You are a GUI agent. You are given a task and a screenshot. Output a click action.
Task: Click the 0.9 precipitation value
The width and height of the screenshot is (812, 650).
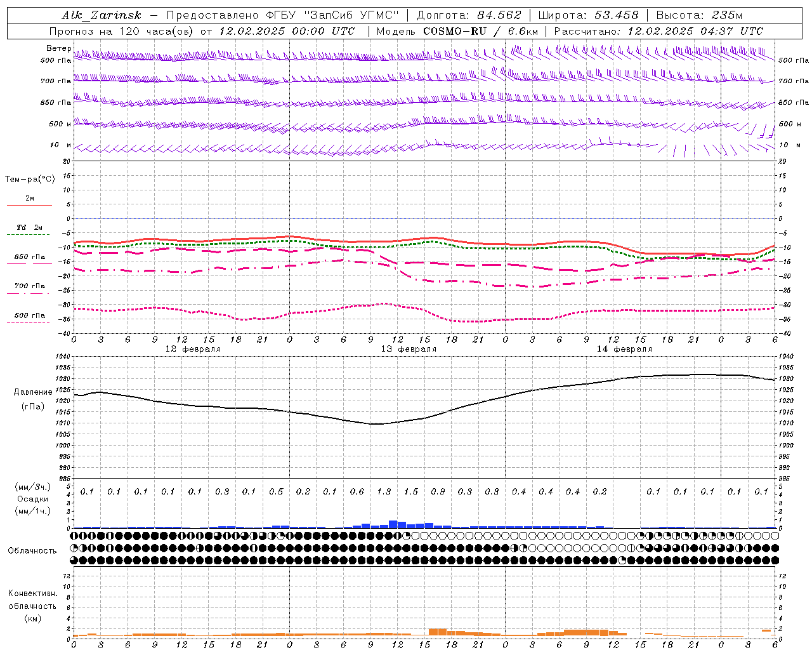(x=438, y=492)
